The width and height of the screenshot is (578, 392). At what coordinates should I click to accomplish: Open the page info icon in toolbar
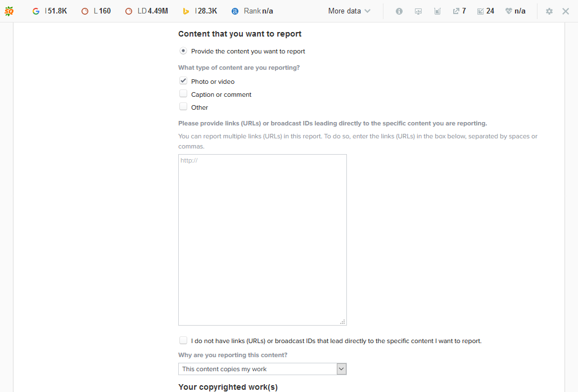[x=399, y=11]
